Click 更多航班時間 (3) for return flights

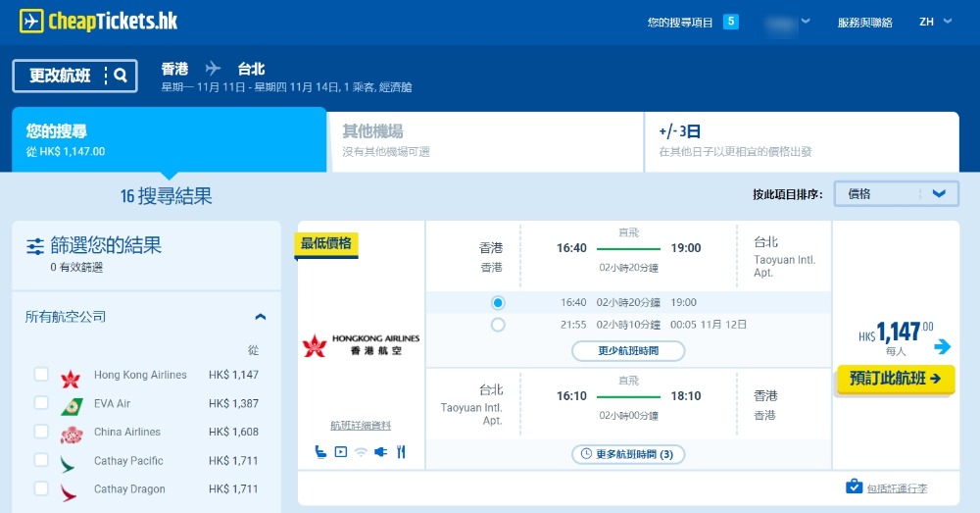coord(627,454)
